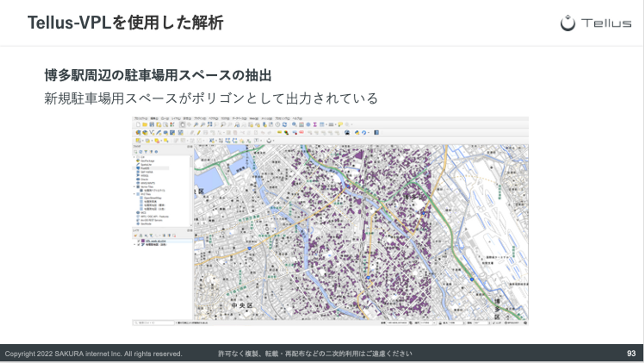Click the Select Features tool icon
The image size is (644, 363).
coord(138,141)
